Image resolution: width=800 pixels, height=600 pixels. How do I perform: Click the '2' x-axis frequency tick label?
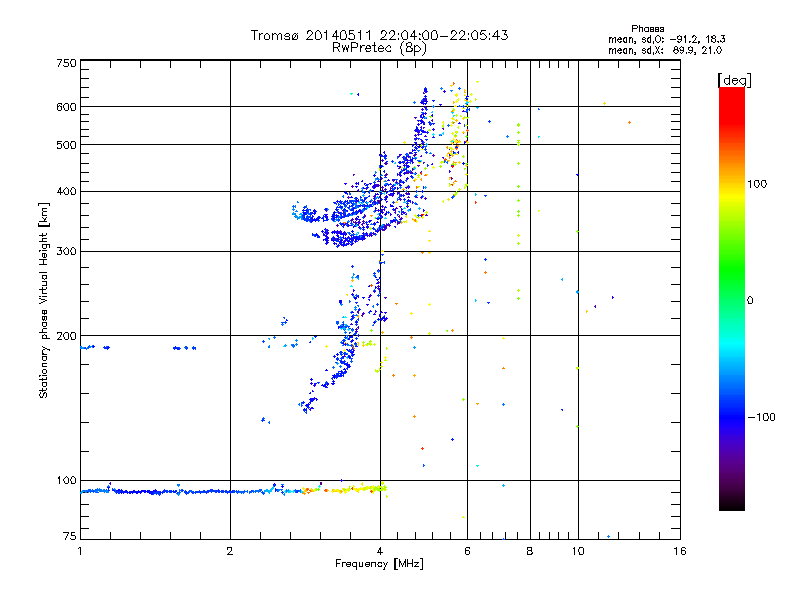coord(230,551)
